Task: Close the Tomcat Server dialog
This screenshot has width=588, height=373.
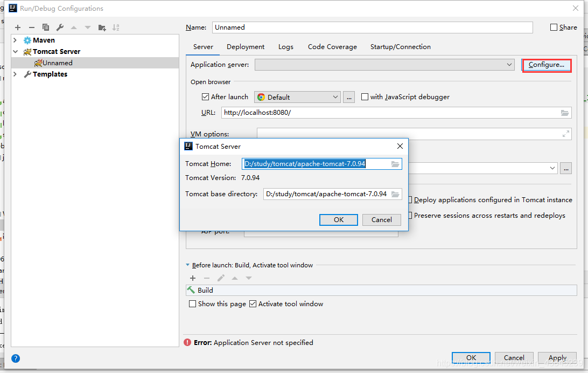Action: [x=400, y=146]
